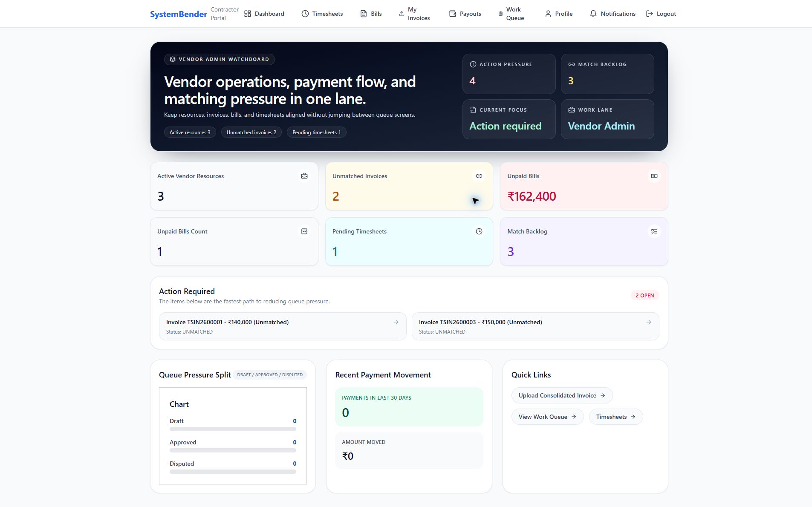Open the Current Focus banner card
The height and width of the screenshot is (507, 812).
pyautogui.click(x=509, y=119)
